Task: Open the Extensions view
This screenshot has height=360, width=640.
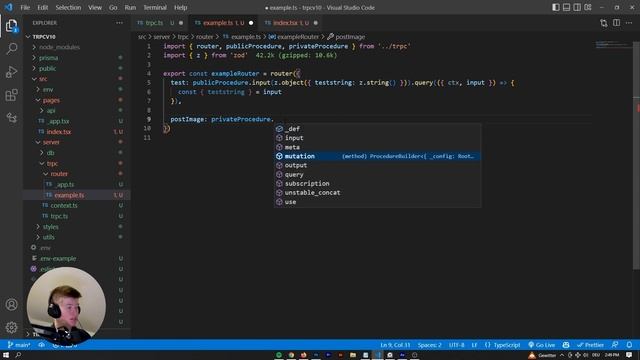Action: (11, 95)
